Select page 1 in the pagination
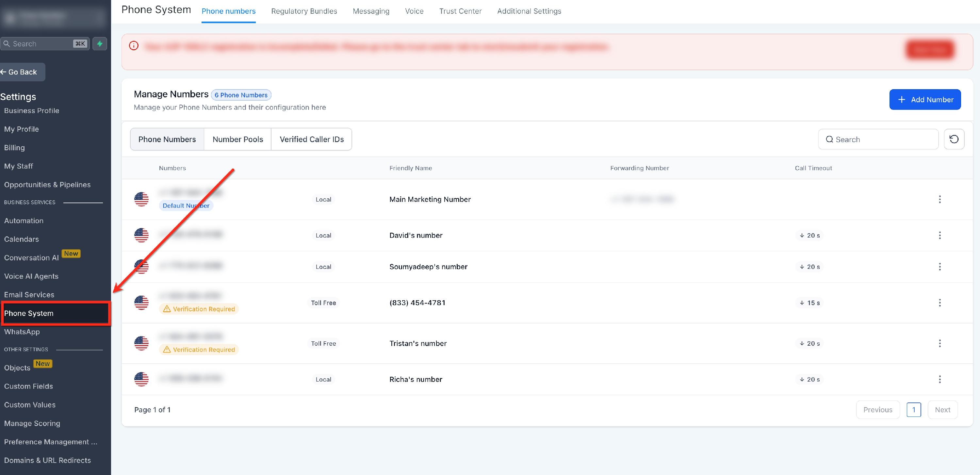The width and height of the screenshot is (980, 475). [913, 410]
